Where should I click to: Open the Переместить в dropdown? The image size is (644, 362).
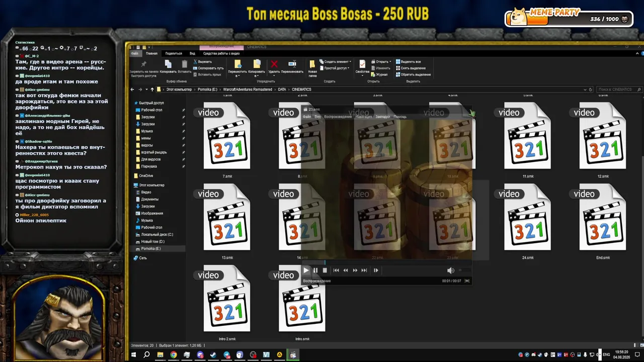(237, 68)
